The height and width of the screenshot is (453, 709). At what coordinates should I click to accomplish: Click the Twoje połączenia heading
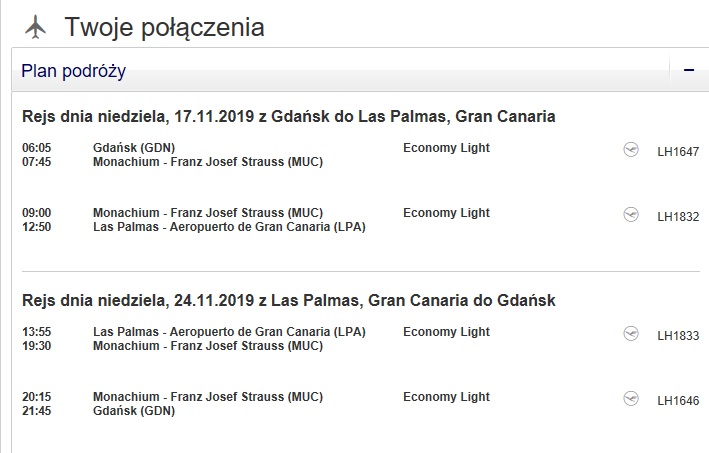pyautogui.click(x=165, y=28)
